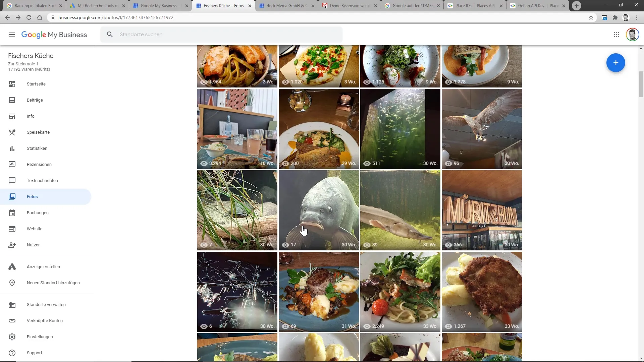
Task: Open the Google account avatar menu
Action: pos(632,35)
